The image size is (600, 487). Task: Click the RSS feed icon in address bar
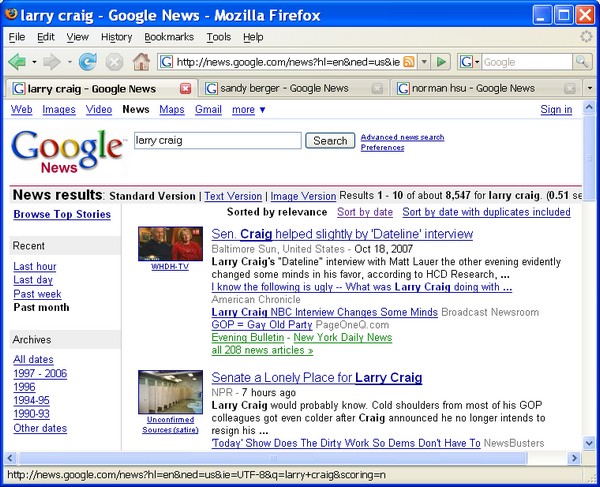click(409, 62)
